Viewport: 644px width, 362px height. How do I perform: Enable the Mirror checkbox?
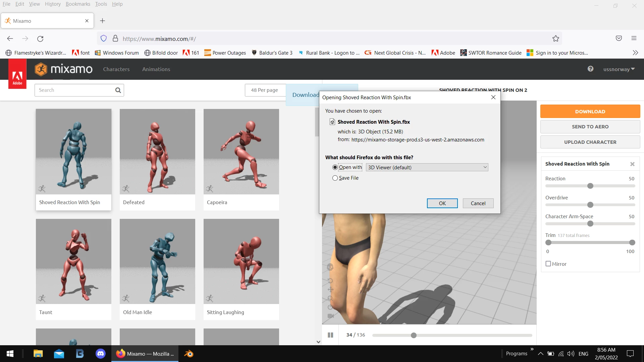(548, 264)
